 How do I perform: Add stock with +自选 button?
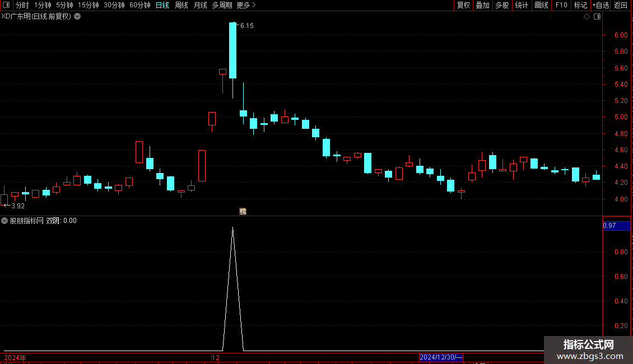coord(601,5)
